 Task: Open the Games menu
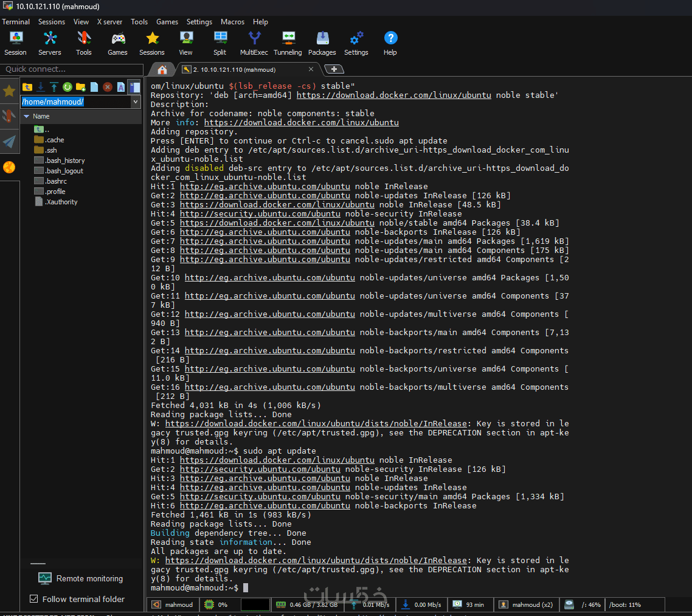(x=167, y=22)
